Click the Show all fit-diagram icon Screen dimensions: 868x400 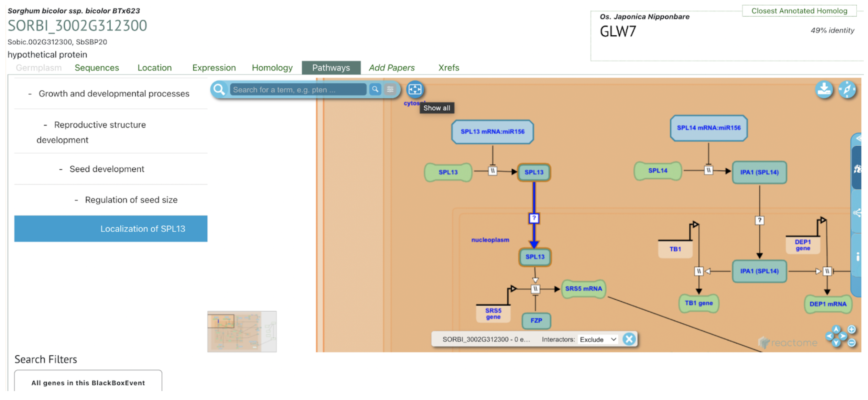[415, 89]
